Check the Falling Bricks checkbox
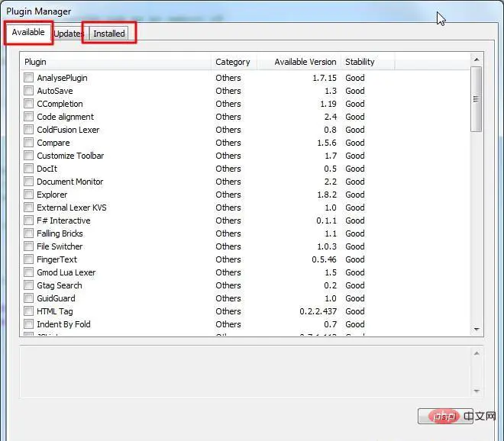Screen dimensions: 504x441 click(x=28, y=233)
